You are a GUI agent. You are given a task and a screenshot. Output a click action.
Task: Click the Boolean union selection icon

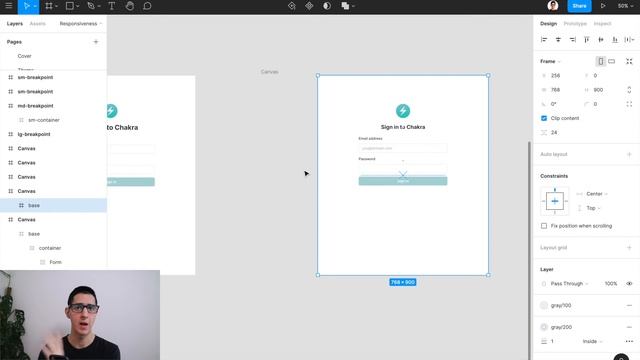[345, 6]
